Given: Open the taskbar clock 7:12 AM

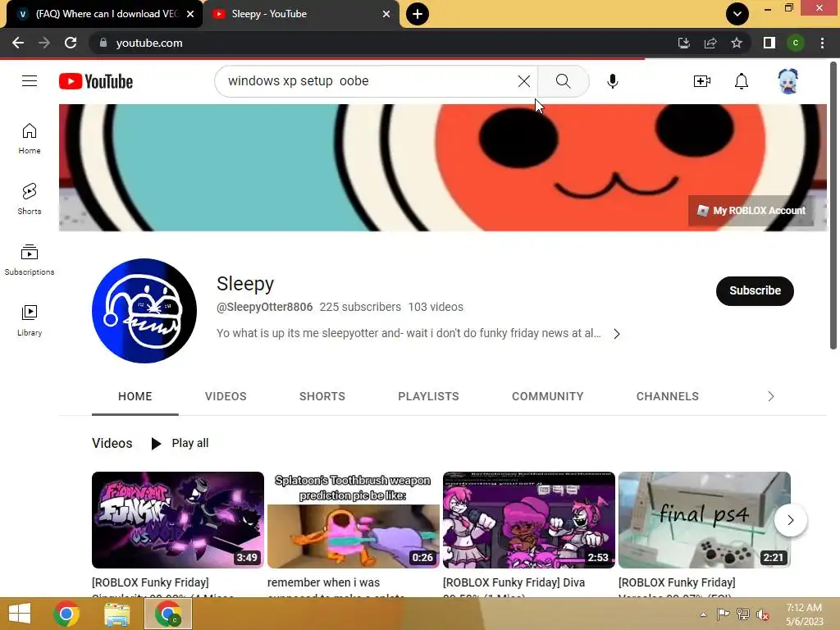Looking at the screenshot, I should [x=804, y=614].
